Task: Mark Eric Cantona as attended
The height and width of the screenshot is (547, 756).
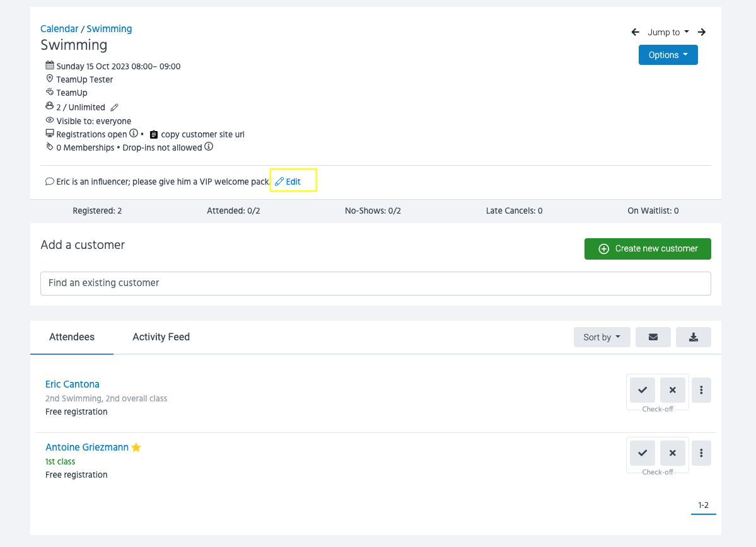Action: click(x=642, y=390)
